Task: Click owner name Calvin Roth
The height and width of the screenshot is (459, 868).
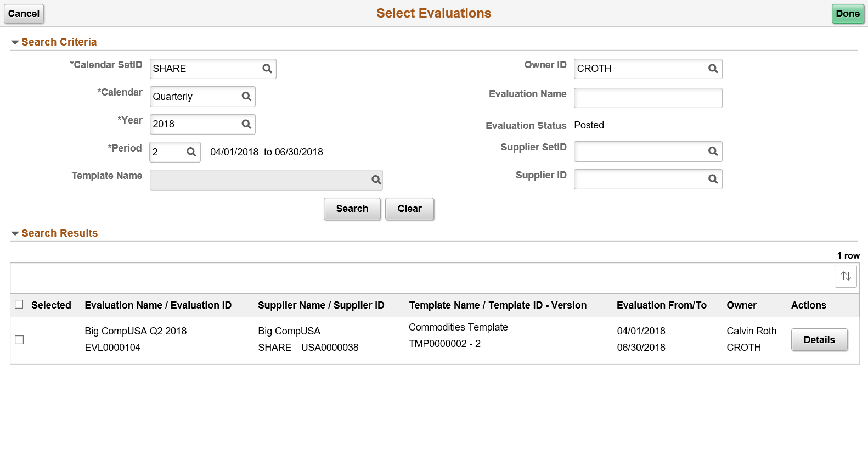Action: click(752, 331)
